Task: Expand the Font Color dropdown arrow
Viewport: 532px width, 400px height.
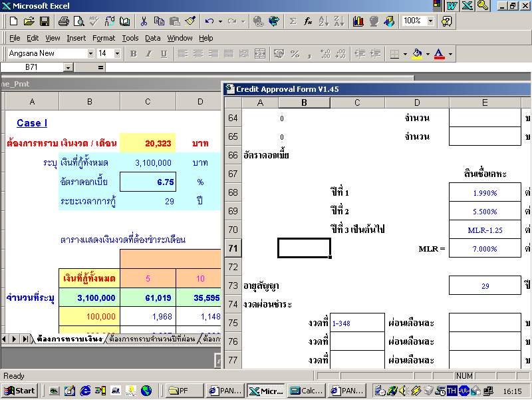Action: point(450,54)
